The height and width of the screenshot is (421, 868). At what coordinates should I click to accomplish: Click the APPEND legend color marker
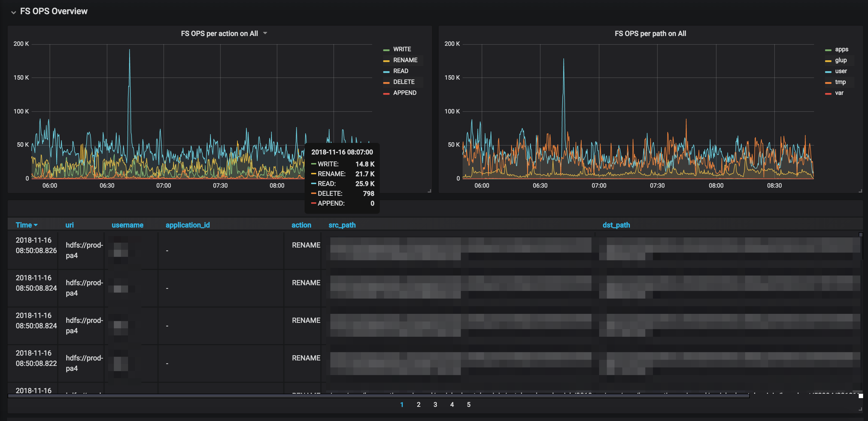(386, 94)
